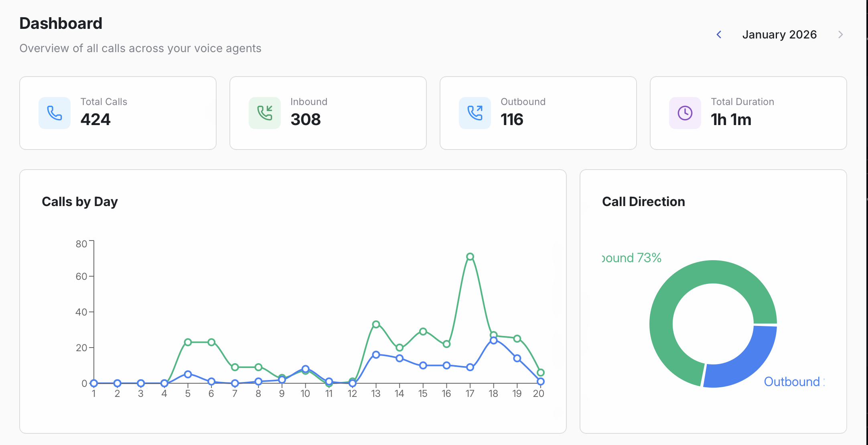Select the blue outbound donut segment
This screenshot has height=445, width=868.
746,365
